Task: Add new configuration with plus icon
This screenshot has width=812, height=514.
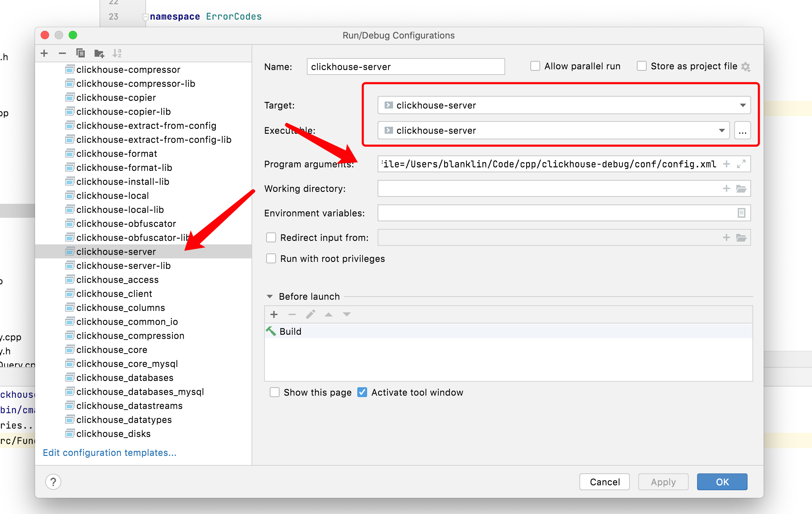Action: point(44,53)
